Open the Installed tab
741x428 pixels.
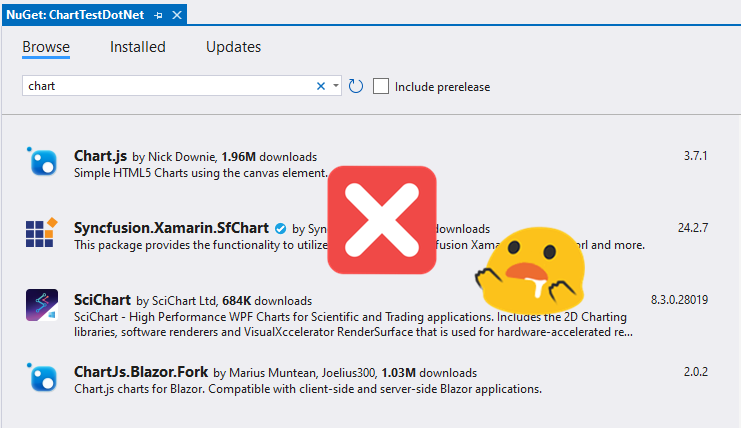point(138,47)
